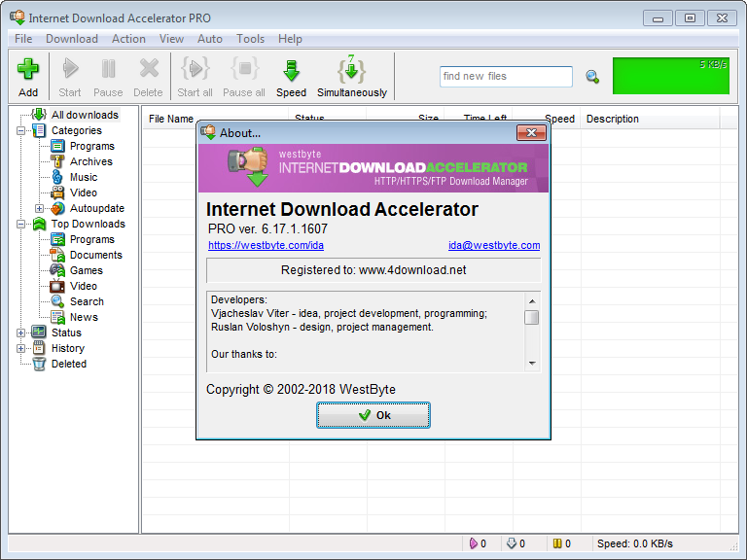
Task: Open News under Top Downloads
Action: (x=84, y=317)
